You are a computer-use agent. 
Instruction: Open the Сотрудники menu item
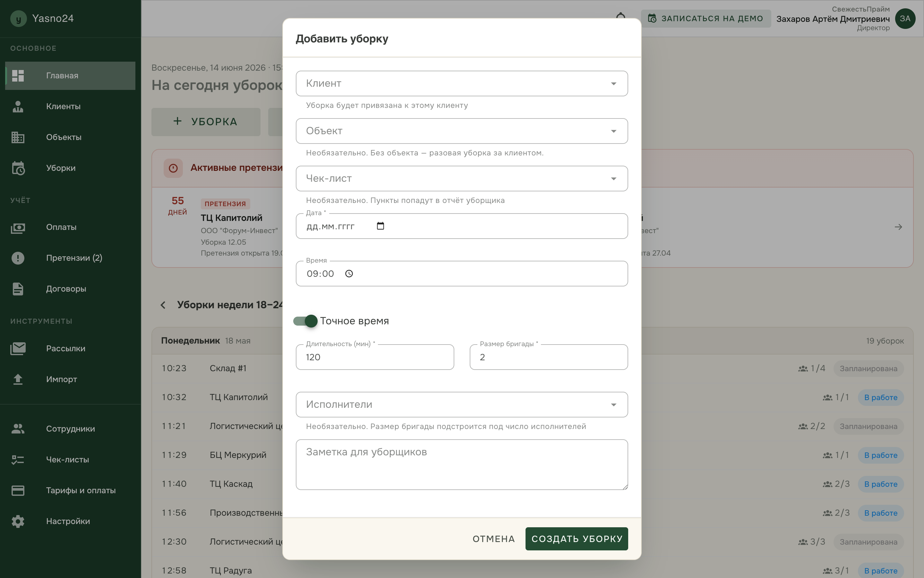70,429
